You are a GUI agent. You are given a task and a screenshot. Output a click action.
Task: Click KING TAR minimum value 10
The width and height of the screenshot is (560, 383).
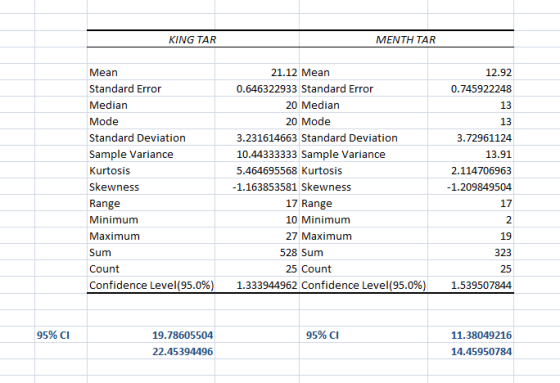pos(291,220)
